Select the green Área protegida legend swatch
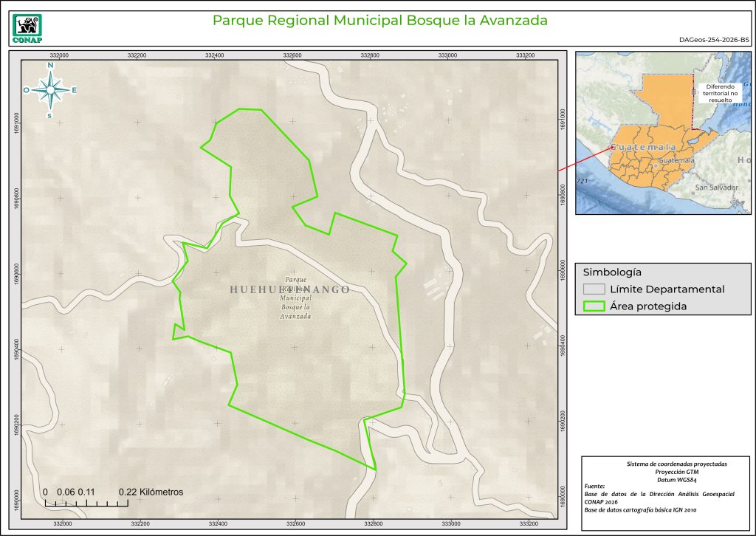Screen dimensions: 756x536 (594, 307)
